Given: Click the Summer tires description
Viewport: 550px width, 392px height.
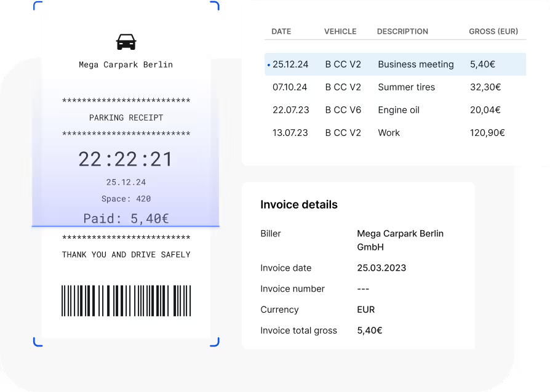Looking at the screenshot, I should 406,87.
